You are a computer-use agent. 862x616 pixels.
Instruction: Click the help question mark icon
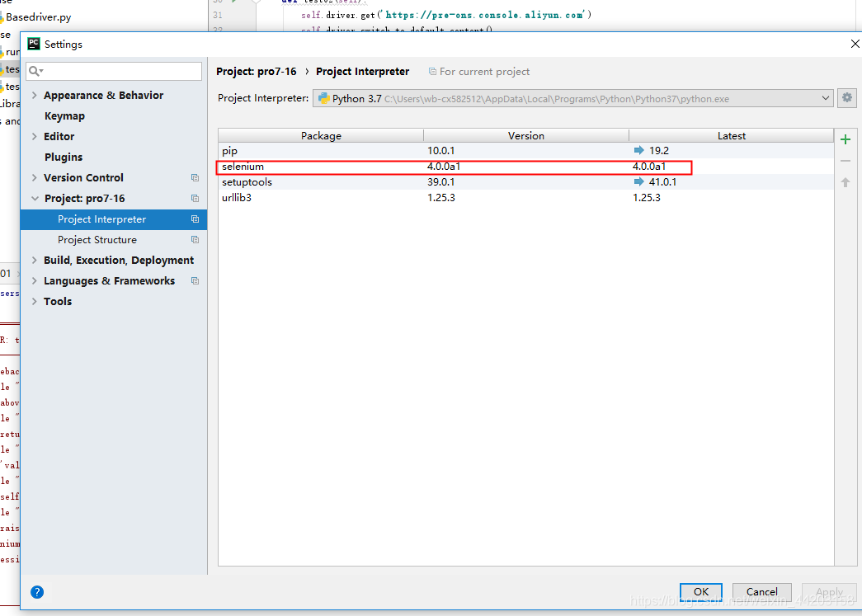37,592
